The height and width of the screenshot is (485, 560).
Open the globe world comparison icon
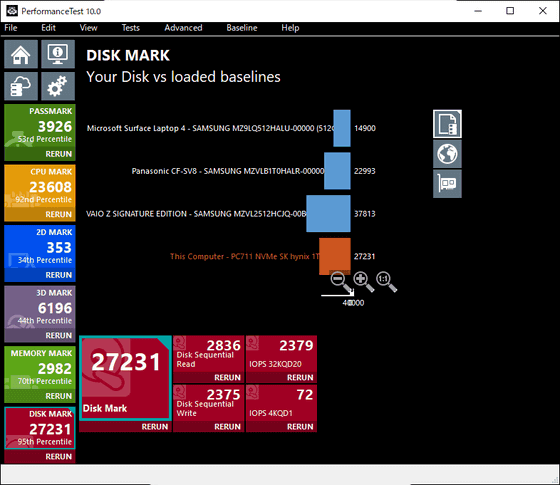447,154
